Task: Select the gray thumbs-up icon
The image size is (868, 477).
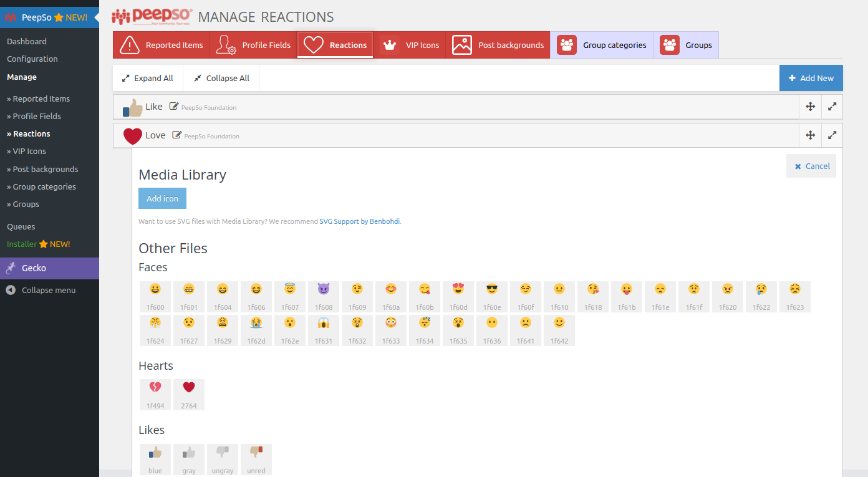Action: click(189, 460)
